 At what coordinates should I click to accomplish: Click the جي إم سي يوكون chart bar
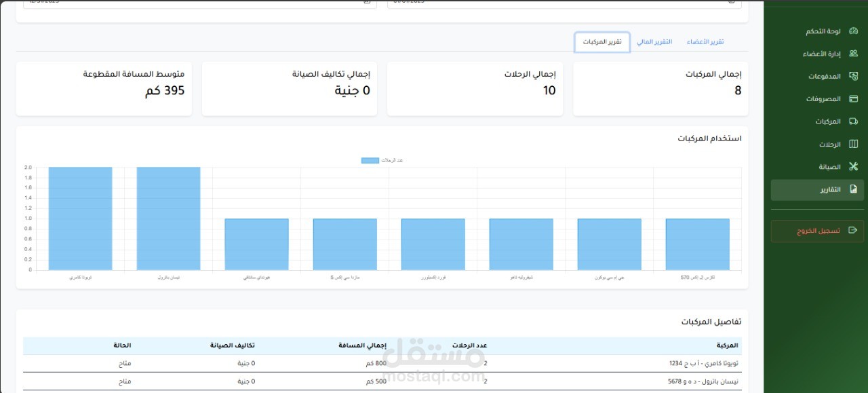click(x=610, y=244)
